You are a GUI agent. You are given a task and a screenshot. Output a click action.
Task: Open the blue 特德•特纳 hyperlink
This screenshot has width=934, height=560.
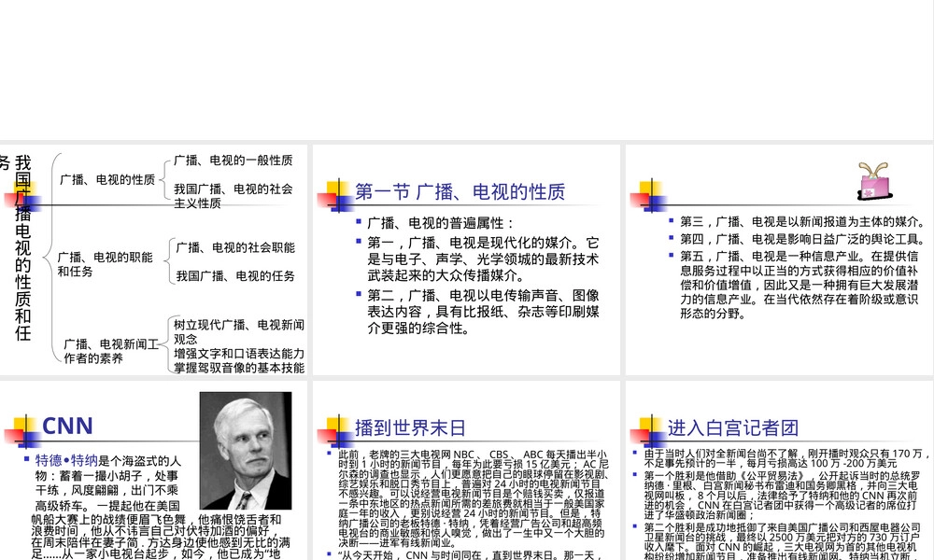point(66,460)
